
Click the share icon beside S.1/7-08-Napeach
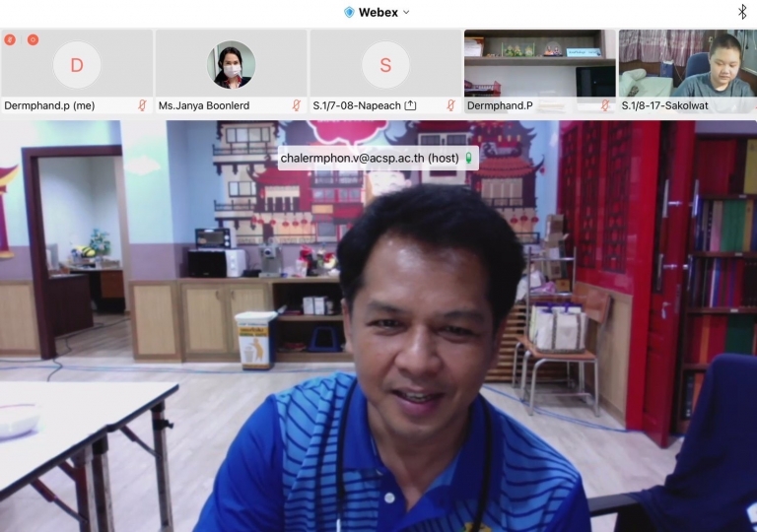[x=410, y=105]
